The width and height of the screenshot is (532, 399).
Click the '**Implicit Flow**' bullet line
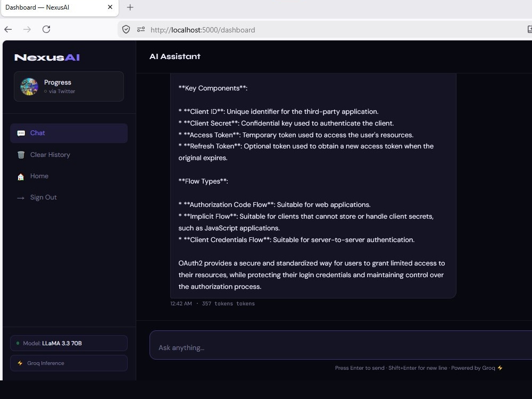pyautogui.click(x=306, y=222)
